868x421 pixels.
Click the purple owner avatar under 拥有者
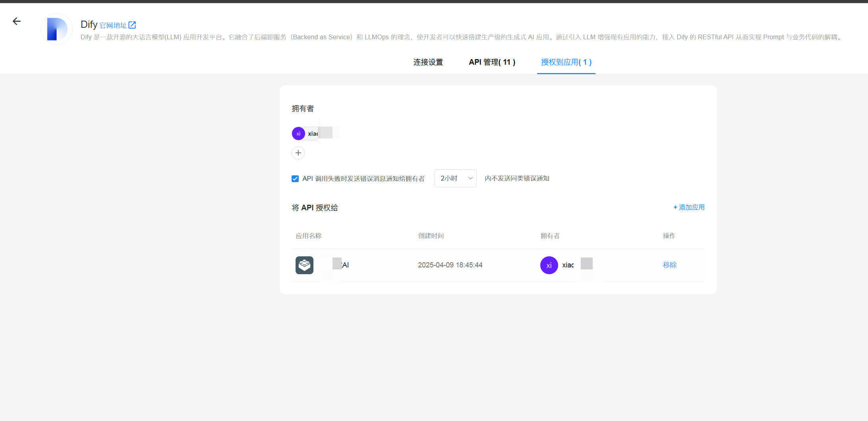298,134
